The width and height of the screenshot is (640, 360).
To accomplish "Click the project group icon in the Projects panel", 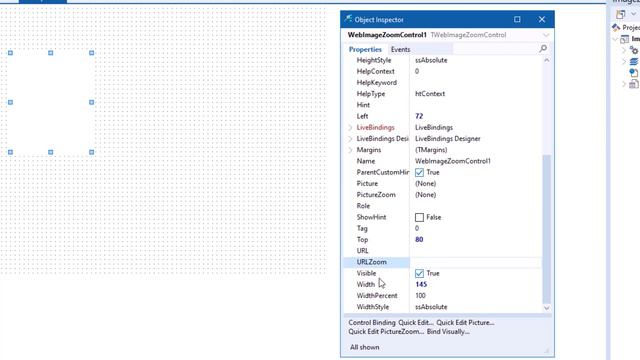I will (616, 27).
